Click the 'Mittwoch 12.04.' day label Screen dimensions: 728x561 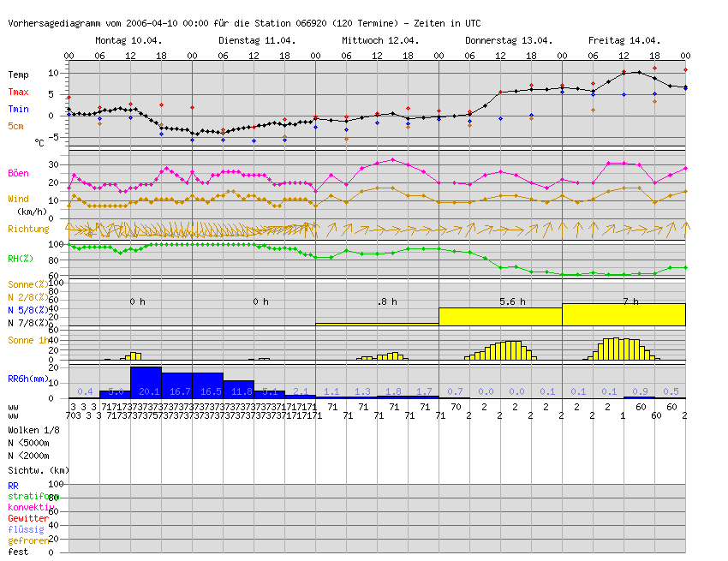[x=380, y=40]
